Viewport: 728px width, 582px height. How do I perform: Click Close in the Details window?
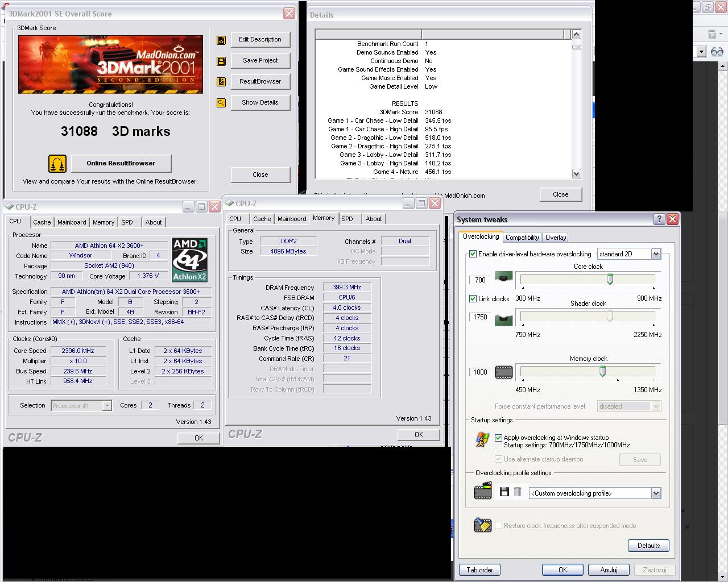tap(560, 194)
